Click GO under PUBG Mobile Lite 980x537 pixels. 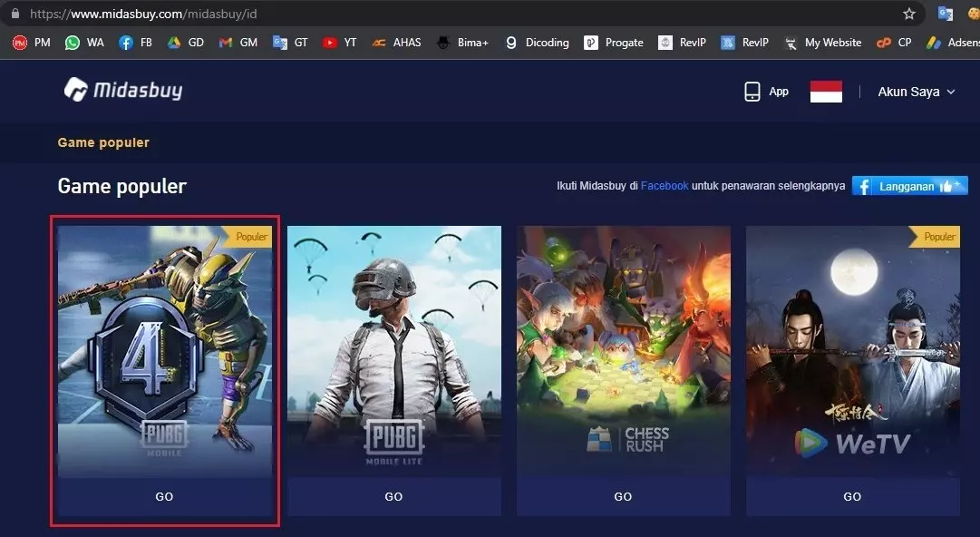394,497
